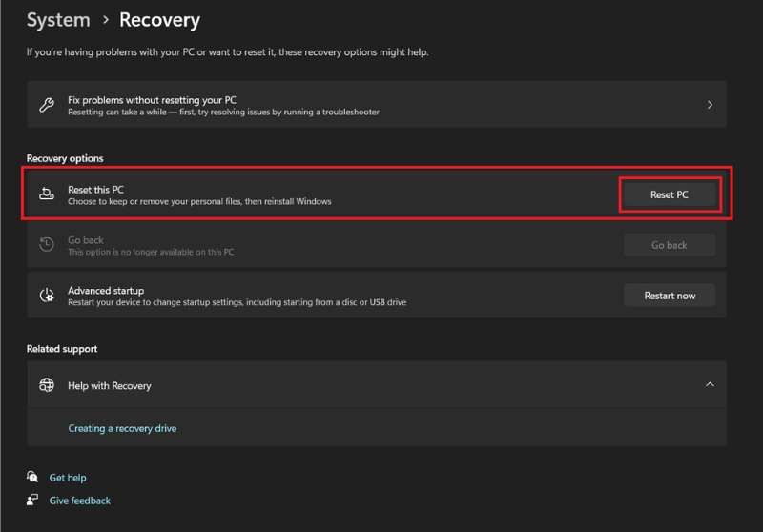Click the Reset this PC icon

[x=47, y=194]
